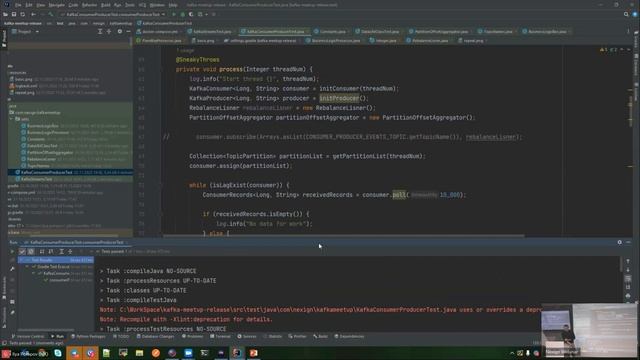Open the Build menu
This screenshot has width=640, height=360.
click(x=106, y=5)
